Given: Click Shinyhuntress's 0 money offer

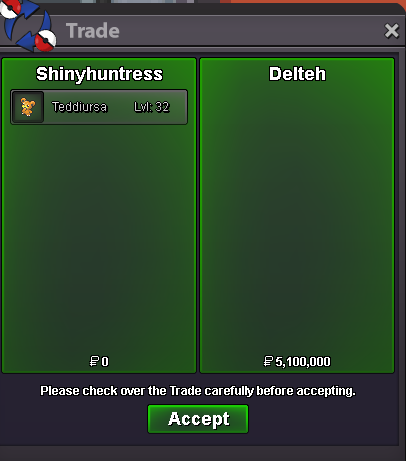Looking at the screenshot, I should (99, 361).
